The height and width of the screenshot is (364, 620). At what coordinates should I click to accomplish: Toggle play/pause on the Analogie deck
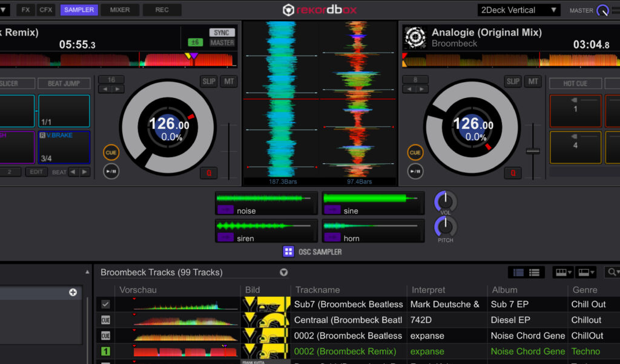415,171
